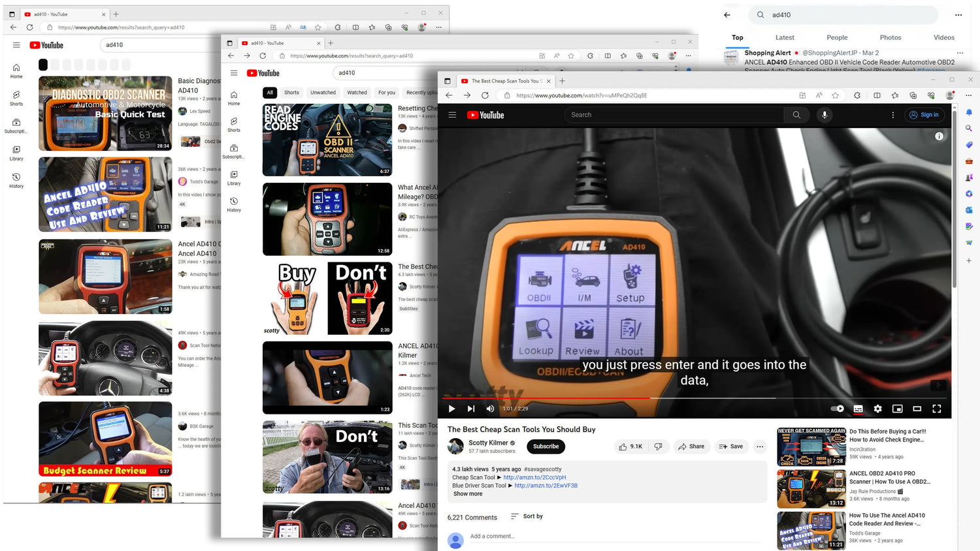
Task: Click the mute volume speaker icon
Action: click(x=490, y=409)
